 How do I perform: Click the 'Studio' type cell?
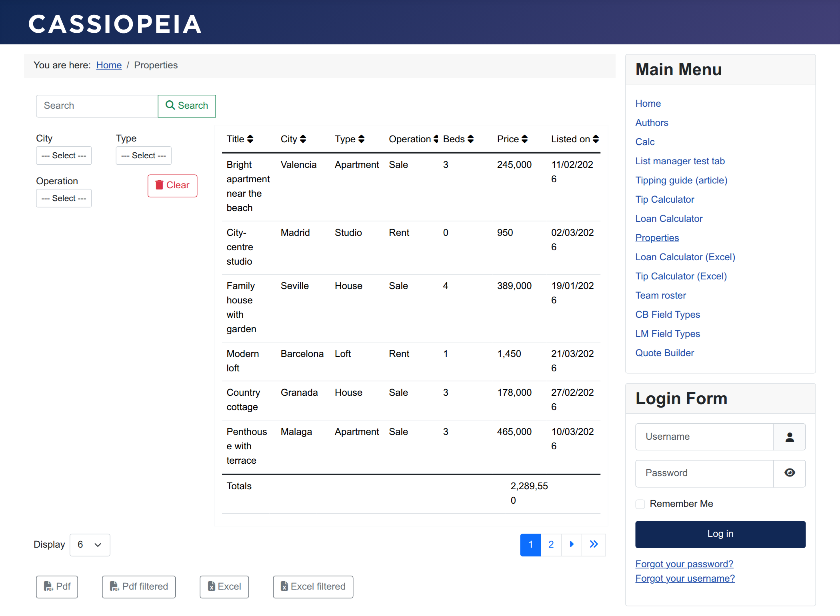[348, 233]
